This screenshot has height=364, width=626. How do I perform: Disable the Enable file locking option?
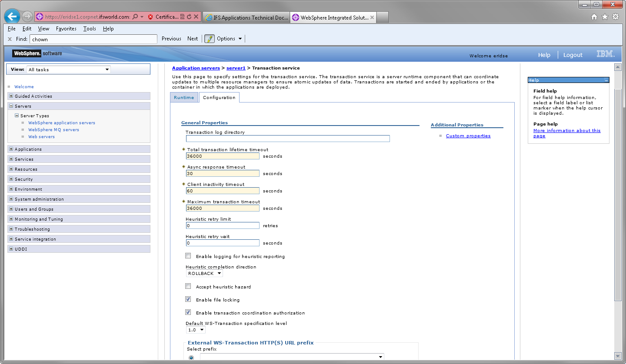[x=188, y=299]
